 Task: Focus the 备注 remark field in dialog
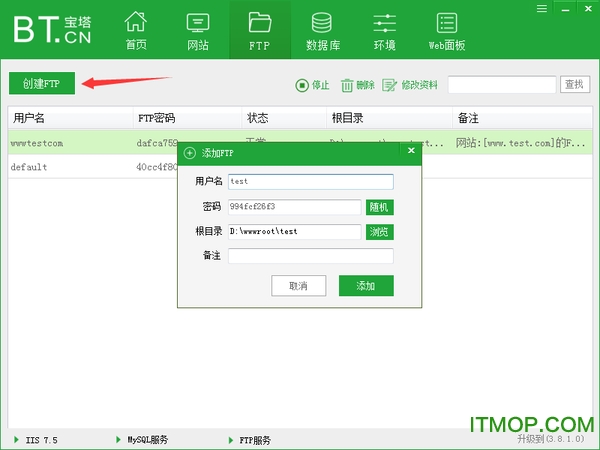tap(311, 256)
